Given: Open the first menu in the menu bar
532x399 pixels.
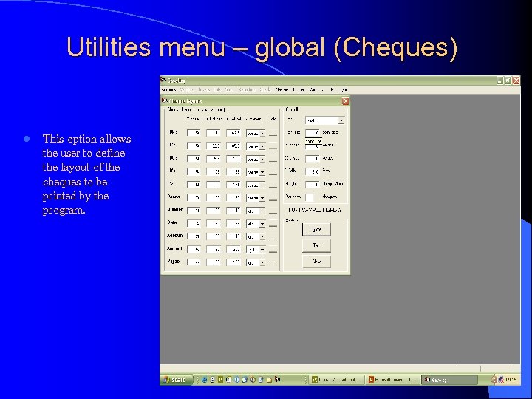Looking at the screenshot, I should point(168,89).
